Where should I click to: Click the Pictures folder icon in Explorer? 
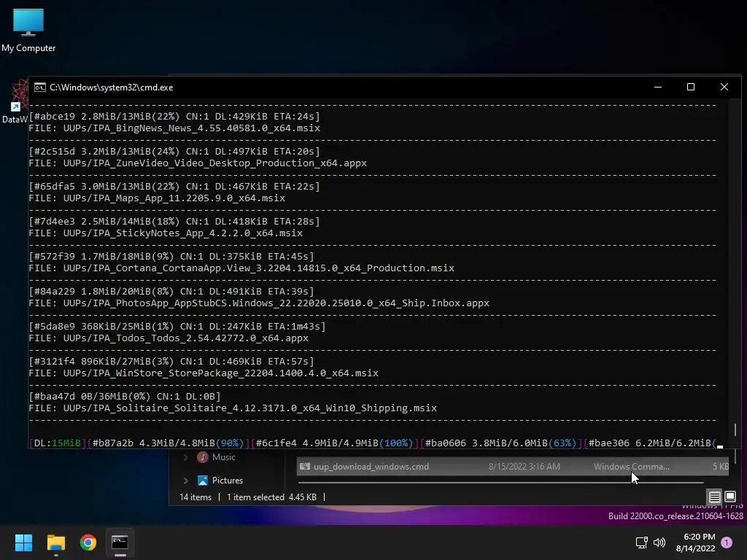(203, 481)
